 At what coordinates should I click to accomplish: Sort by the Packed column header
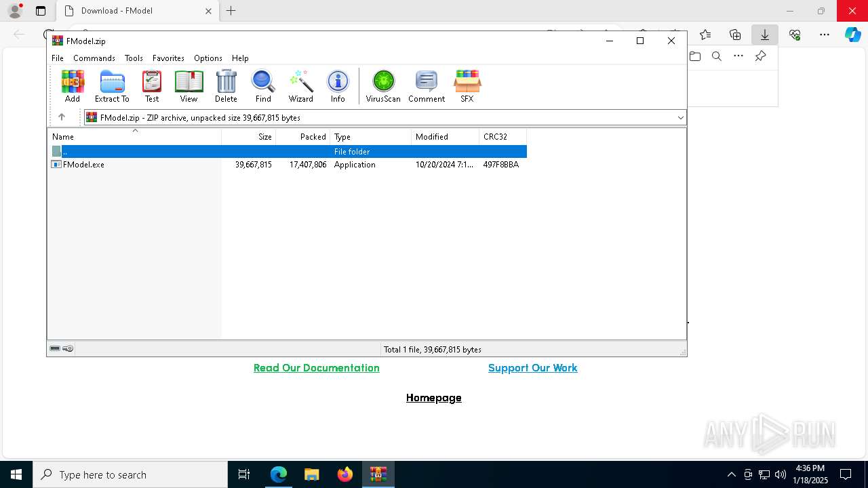[x=303, y=137]
